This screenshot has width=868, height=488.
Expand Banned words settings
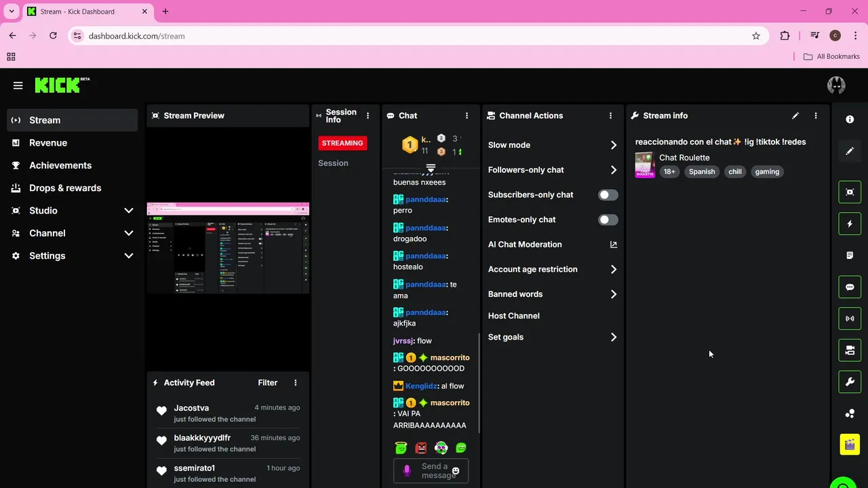[614, 294]
